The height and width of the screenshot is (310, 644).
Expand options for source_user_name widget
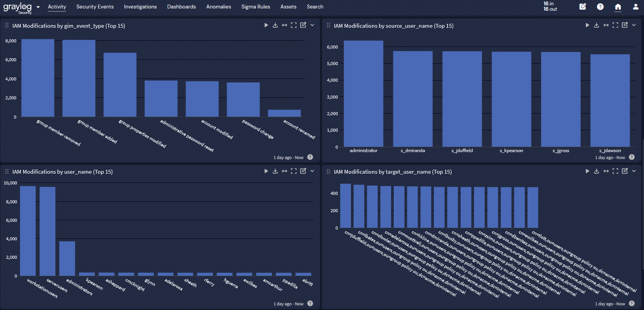coord(634,25)
